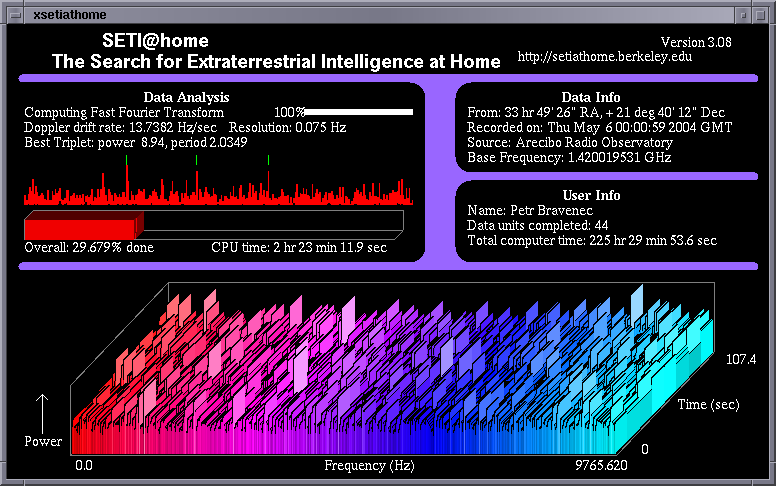Image resolution: width=776 pixels, height=486 pixels.
Task: Click the red triplet signal graph
Action: pyautogui.click(x=218, y=181)
